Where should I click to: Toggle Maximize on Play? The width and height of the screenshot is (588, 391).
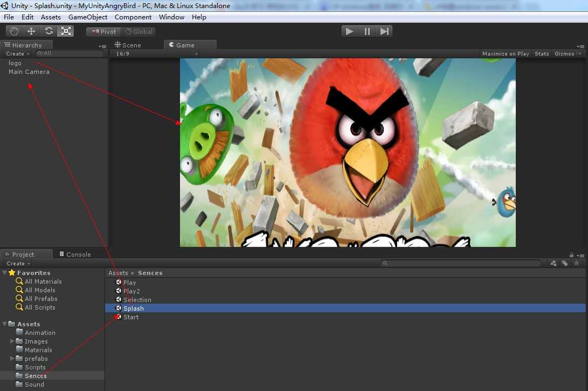point(506,53)
